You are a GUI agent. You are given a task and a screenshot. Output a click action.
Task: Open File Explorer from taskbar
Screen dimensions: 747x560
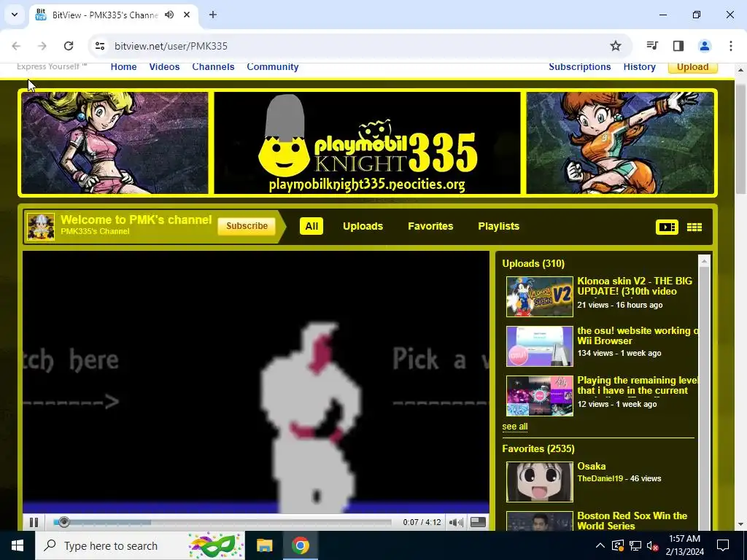[x=264, y=545]
